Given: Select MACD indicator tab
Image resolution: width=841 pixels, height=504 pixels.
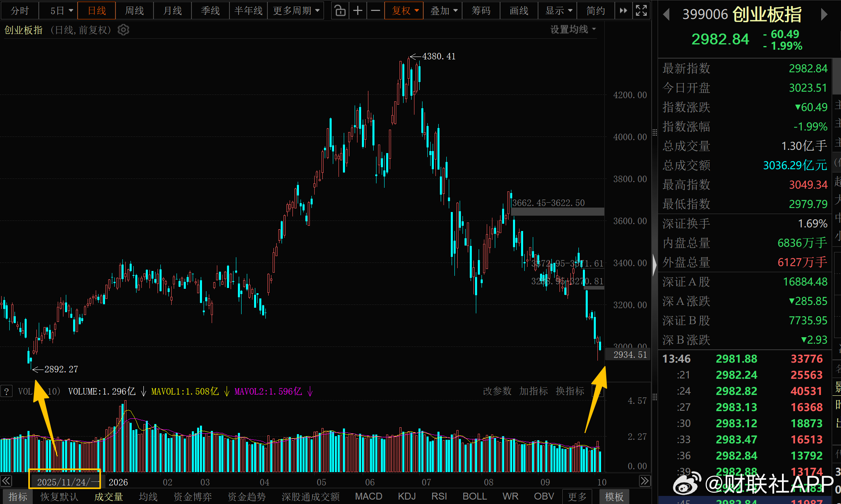Looking at the screenshot, I should (x=368, y=496).
